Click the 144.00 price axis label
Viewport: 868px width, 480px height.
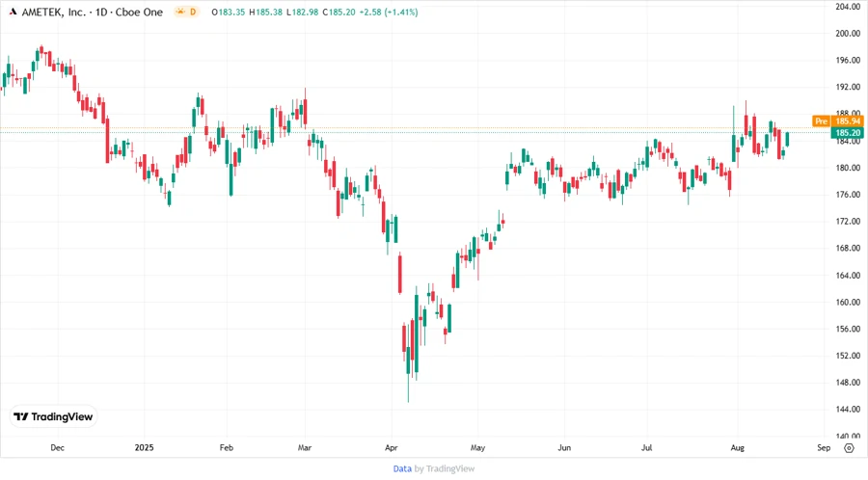coord(848,410)
